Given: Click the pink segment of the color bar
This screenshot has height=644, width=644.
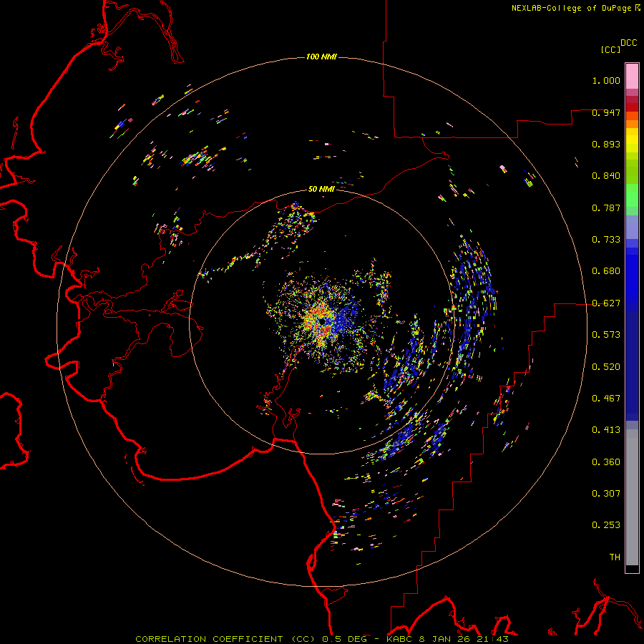Looking at the screenshot, I should 632,77.
